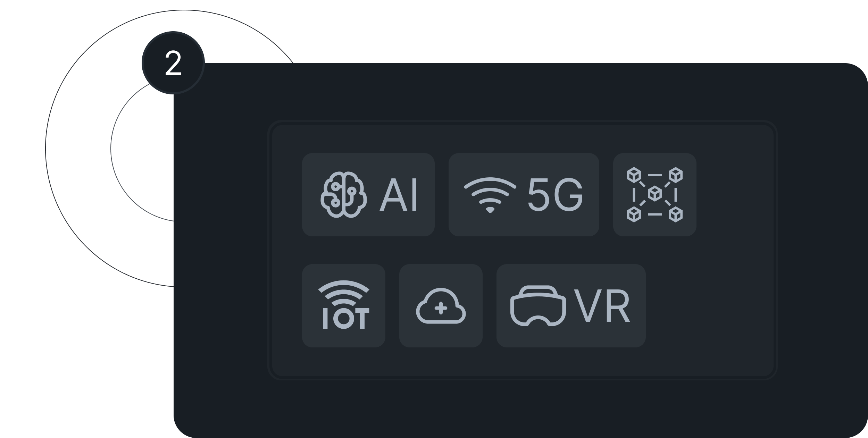The width and height of the screenshot is (868, 438).
Task: Select the "5G" text label
Action: coord(555,195)
